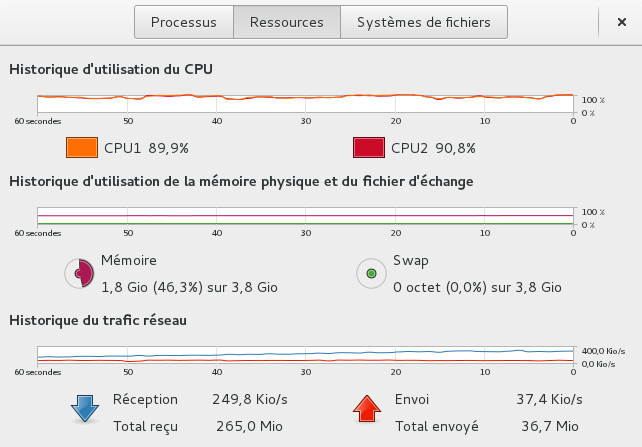The width and height of the screenshot is (642, 447).
Task: Open the CPU2 red color swatch
Action: coord(369,148)
